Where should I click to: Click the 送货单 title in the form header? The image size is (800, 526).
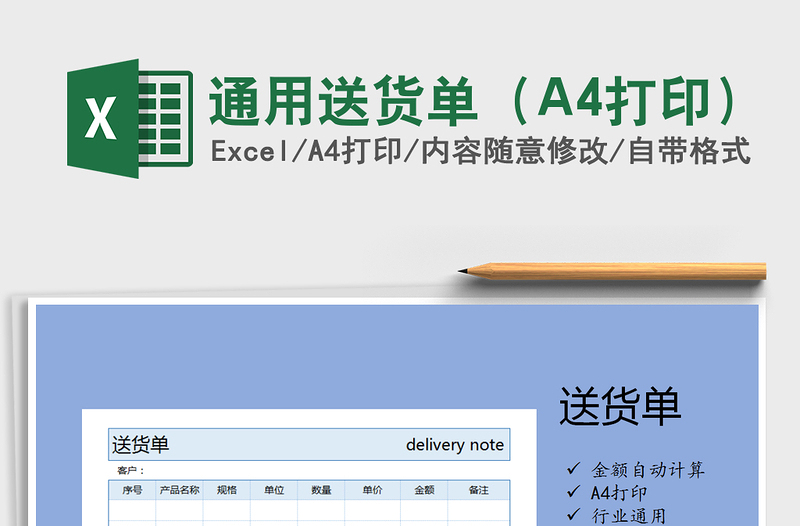[140, 445]
